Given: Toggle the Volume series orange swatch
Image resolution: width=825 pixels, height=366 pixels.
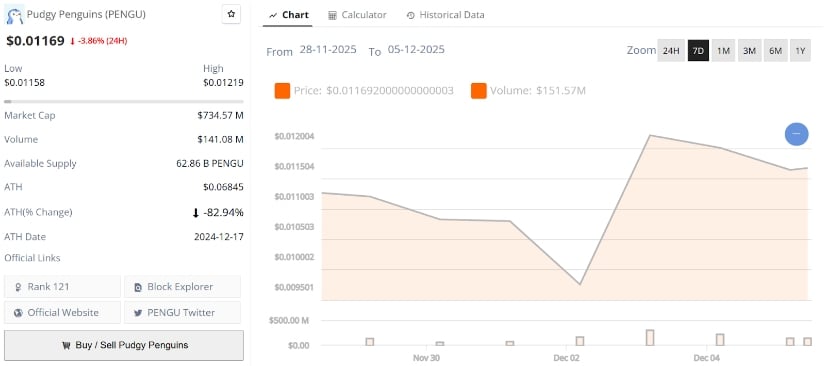Looking at the screenshot, I should tap(479, 90).
